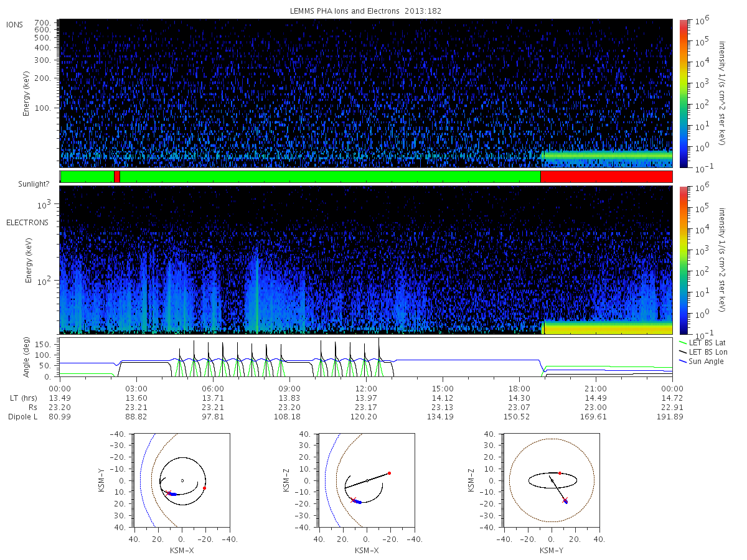Click the red X marker in KSM-X/KSM-Z plot
Viewport: 747px width, 560px height.
pyautogui.click(x=353, y=500)
